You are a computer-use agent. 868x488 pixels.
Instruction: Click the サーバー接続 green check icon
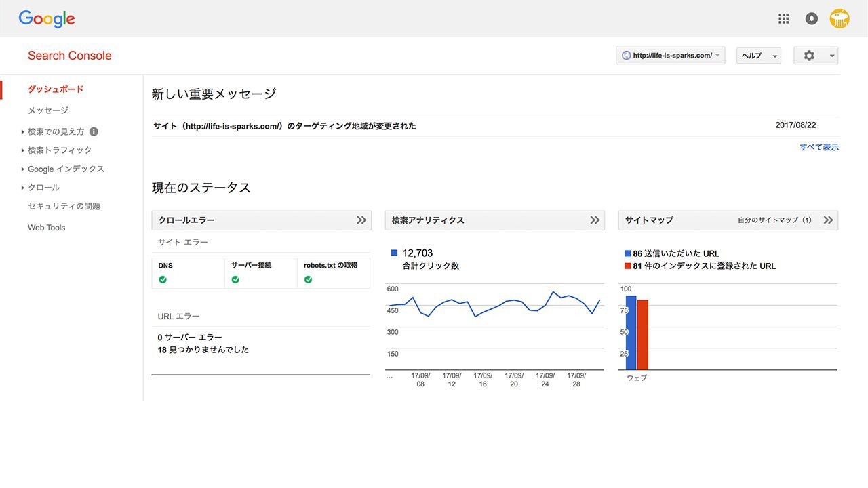[235, 279]
